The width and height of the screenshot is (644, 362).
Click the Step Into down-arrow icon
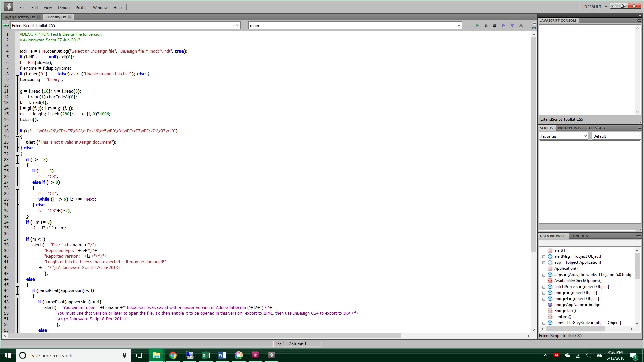click(512, 25)
